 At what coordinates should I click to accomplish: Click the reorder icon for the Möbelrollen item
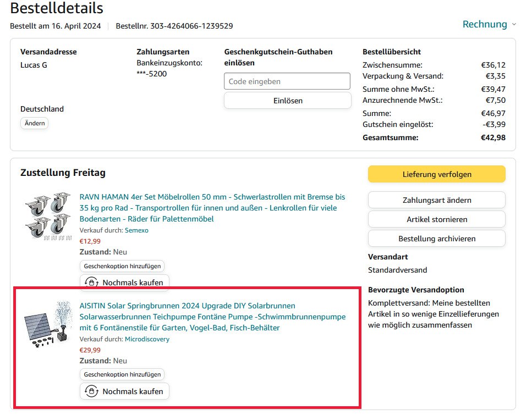click(92, 283)
